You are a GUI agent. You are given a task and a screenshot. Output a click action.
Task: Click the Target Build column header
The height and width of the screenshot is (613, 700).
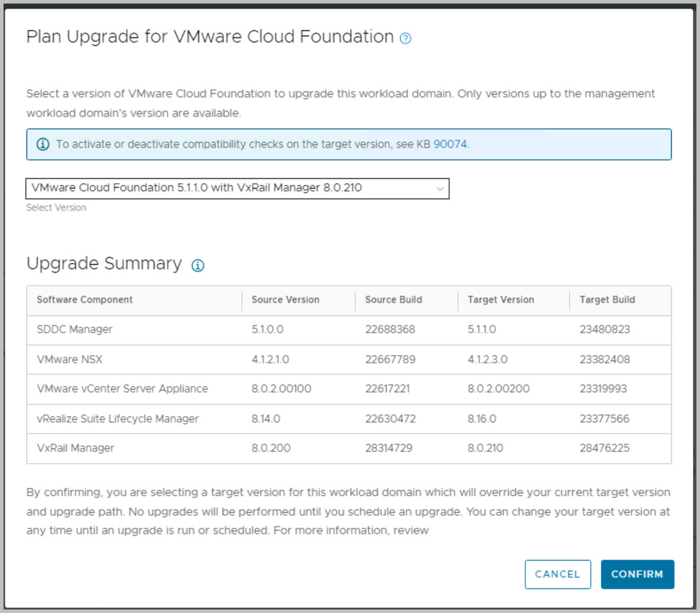pos(607,299)
